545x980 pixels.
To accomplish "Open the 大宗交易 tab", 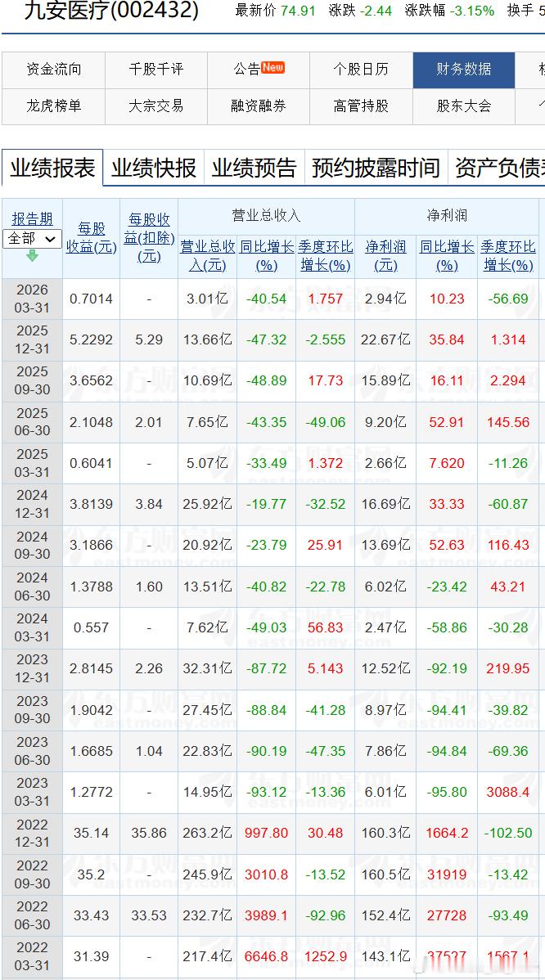I will tap(156, 106).
